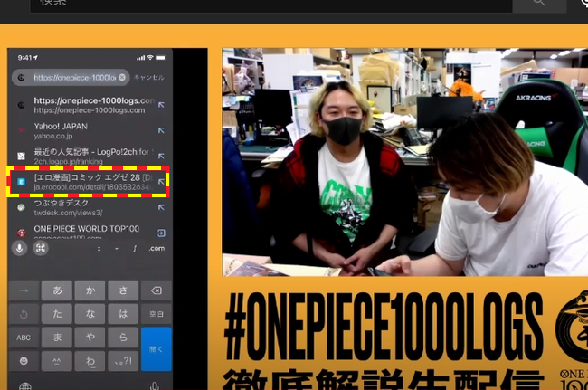This screenshot has width=588, height=390.
Task: Tap the ま key on the keyboard
Action: tap(57, 338)
